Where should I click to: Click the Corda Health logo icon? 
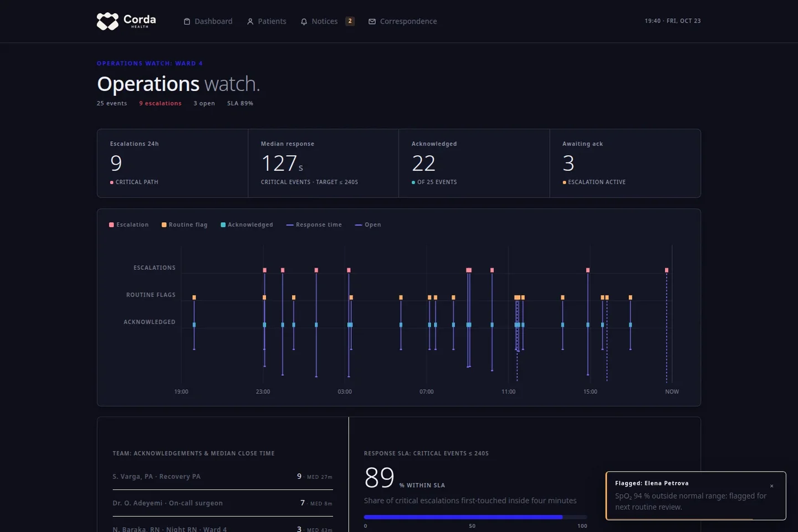pyautogui.click(x=108, y=21)
